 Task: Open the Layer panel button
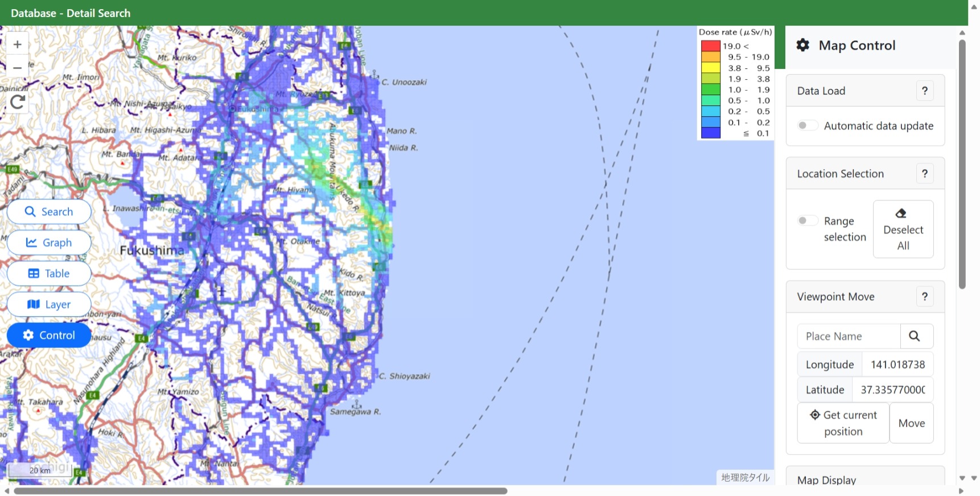(49, 304)
